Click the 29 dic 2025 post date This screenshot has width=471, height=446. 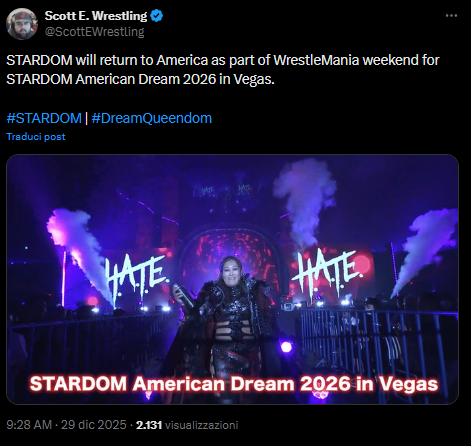pyautogui.click(x=94, y=425)
